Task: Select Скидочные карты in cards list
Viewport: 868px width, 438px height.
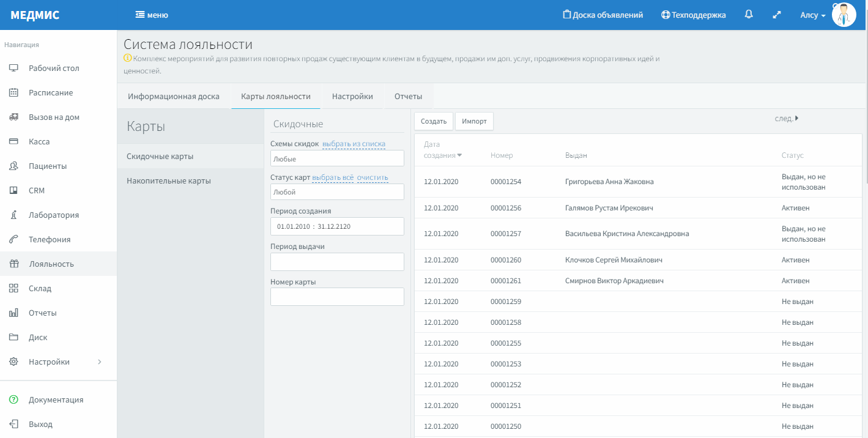Action: pos(190,156)
